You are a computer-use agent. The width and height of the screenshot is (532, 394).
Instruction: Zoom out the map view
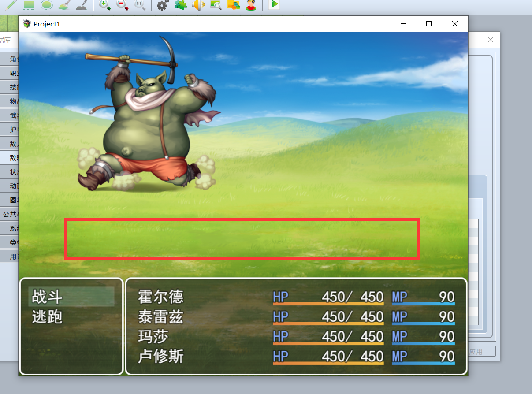pos(122,5)
